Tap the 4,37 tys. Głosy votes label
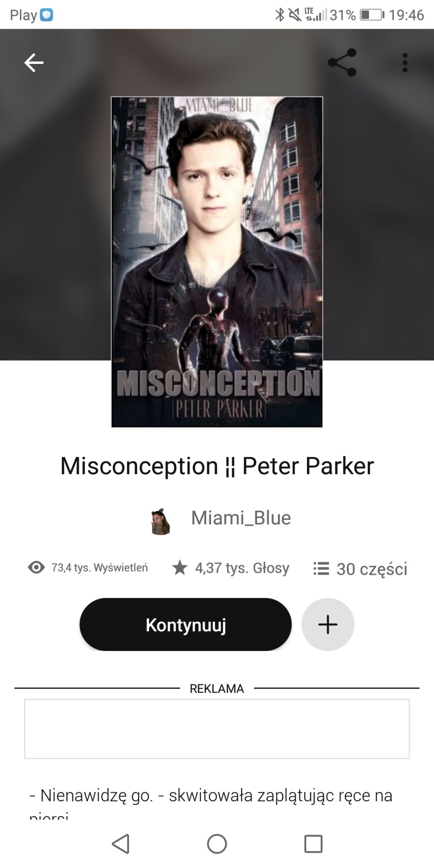This screenshot has width=434, height=868. click(242, 568)
